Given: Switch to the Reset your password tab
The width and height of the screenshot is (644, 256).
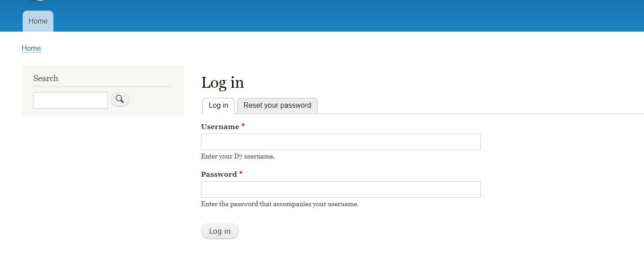Looking at the screenshot, I should point(277,106).
